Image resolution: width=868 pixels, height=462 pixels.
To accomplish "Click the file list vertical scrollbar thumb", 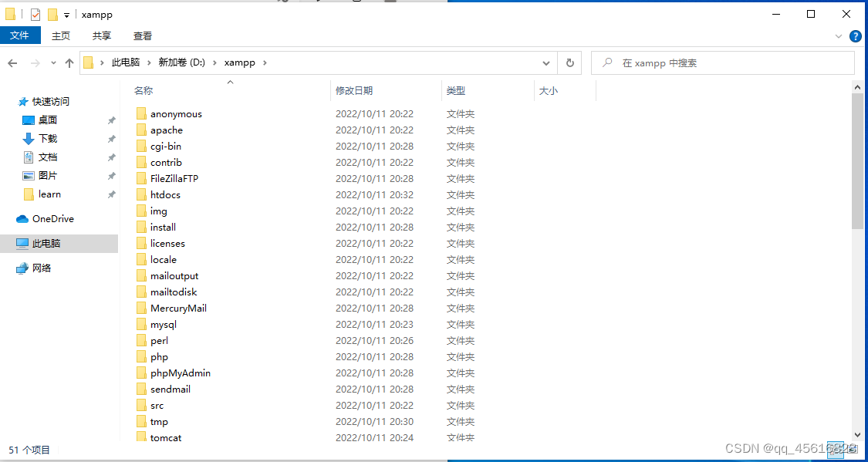I will click(857, 160).
